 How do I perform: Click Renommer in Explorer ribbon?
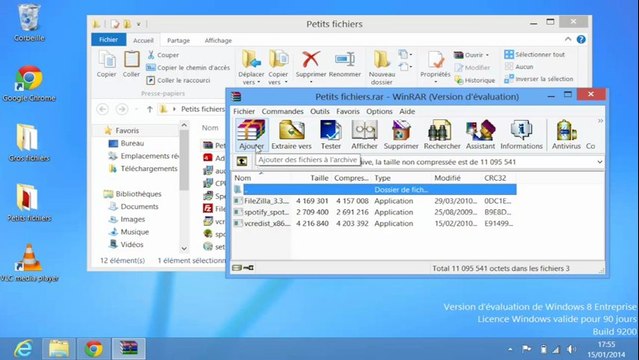(x=345, y=64)
